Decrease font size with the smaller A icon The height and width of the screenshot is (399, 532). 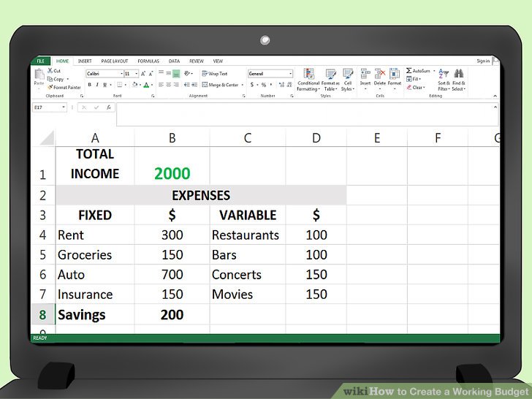coord(151,74)
